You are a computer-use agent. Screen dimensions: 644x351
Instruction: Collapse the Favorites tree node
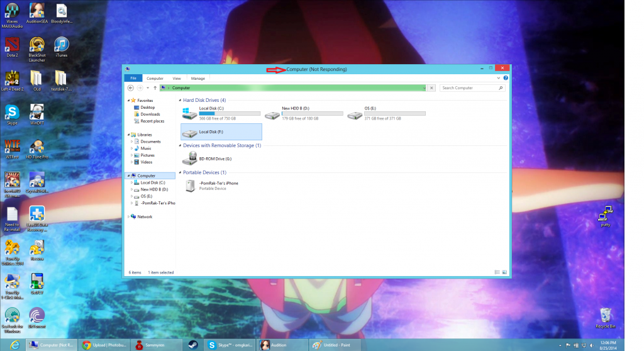point(128,100)
